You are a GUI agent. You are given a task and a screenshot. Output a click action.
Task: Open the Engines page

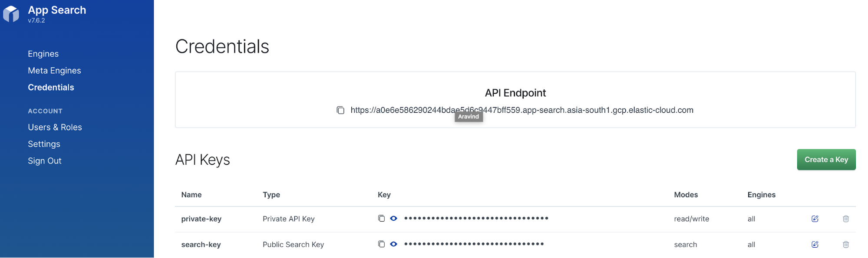[x=43, y=54]
